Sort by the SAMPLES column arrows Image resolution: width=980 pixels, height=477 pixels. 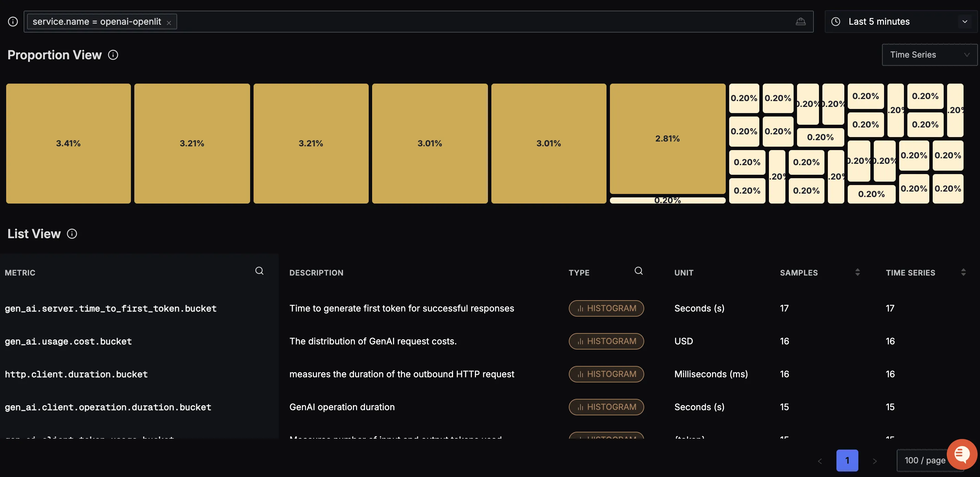pyautogui.click(x=857, y=272)
